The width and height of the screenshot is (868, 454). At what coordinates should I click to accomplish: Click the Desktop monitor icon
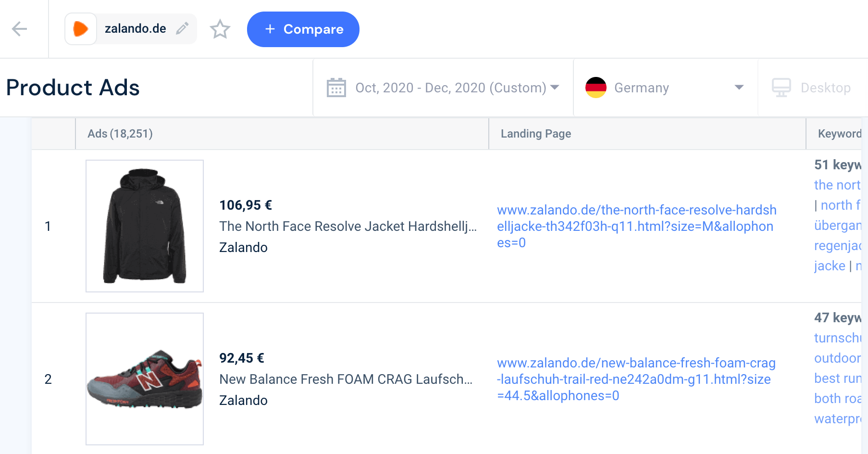[781, 88]
